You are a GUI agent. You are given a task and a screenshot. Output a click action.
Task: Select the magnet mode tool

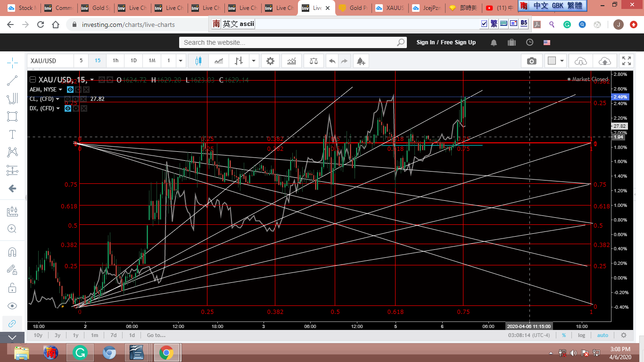[12, 252]
